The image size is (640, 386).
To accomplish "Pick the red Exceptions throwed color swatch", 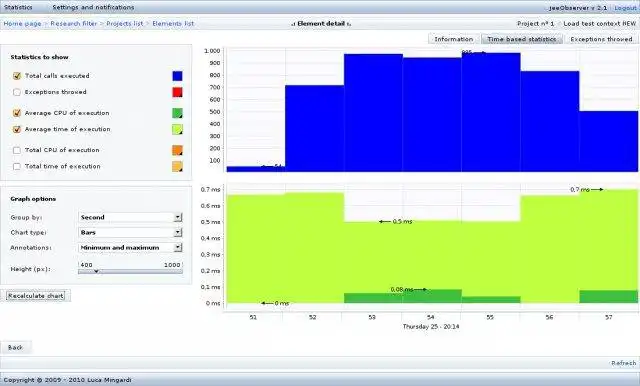I will pos(177,92).
